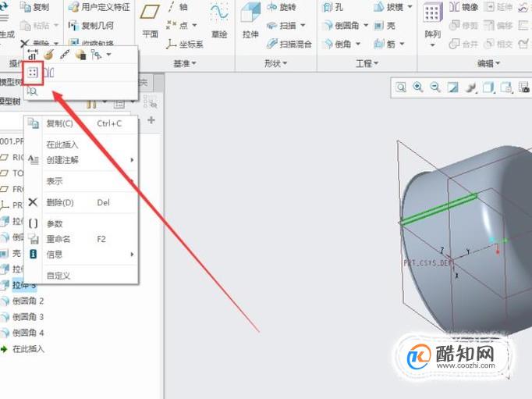Click the 复制几何 button
532x399 pixels.
pos(91,25)
